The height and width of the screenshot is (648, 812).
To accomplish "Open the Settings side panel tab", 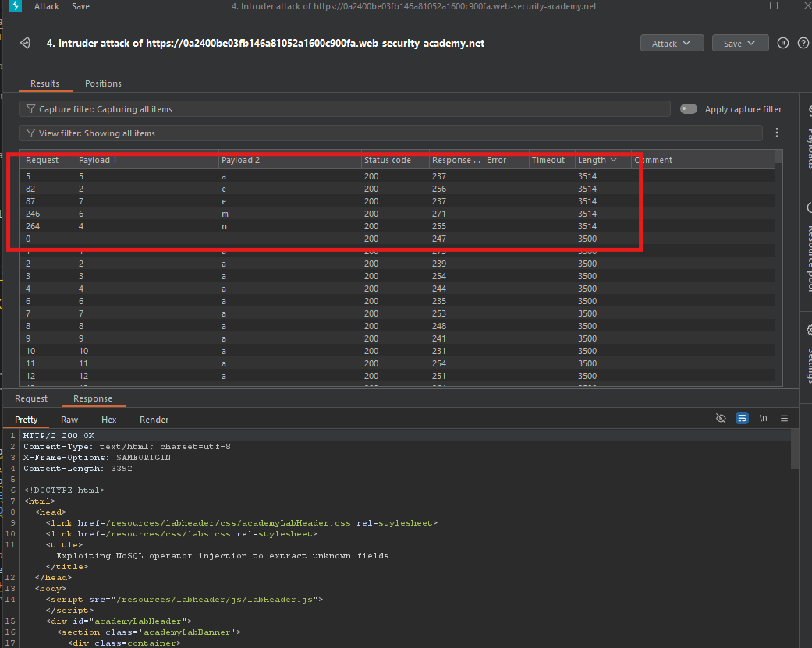I will tap(809, 357).
